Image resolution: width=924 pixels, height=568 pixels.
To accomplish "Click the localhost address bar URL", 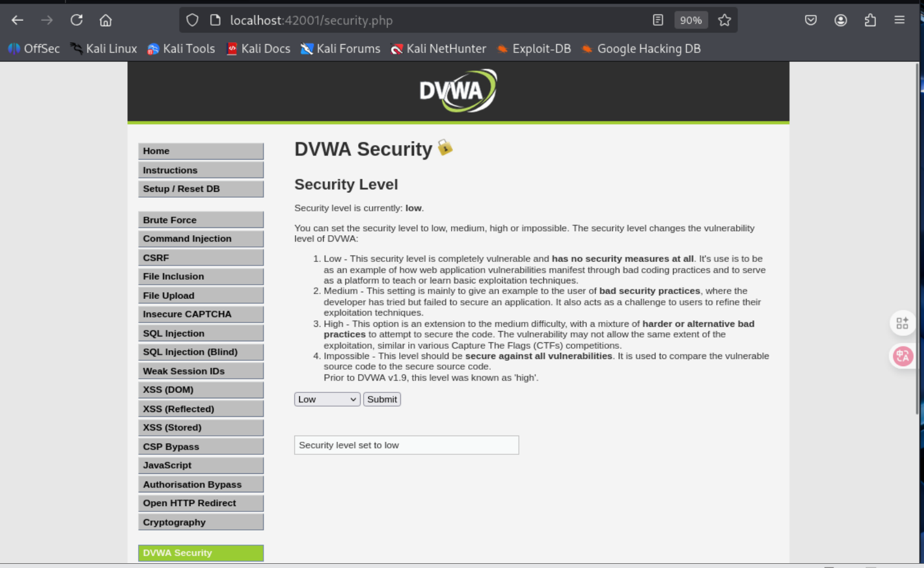I will (311, 20).
